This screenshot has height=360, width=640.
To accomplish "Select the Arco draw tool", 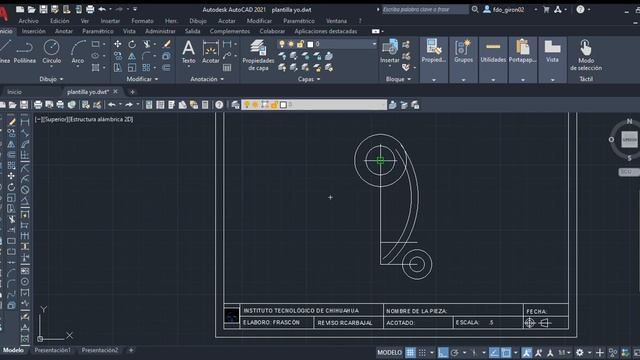I will pyautogui.click(x=78, y=52).
